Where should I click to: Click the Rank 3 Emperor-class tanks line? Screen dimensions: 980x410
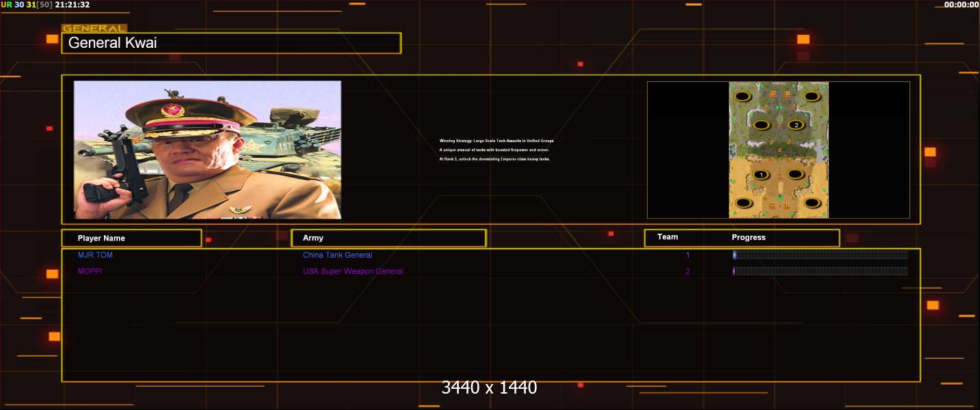pos(494,159)
